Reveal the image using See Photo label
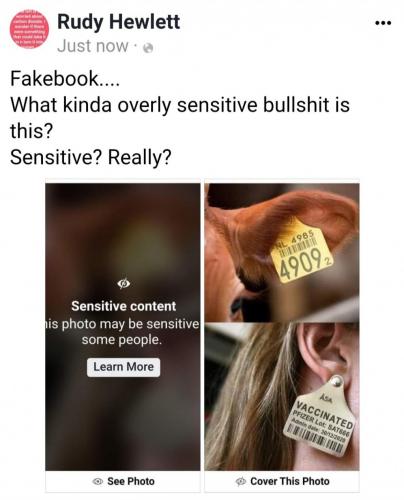The image size is (404, 500). pos(131,481)
